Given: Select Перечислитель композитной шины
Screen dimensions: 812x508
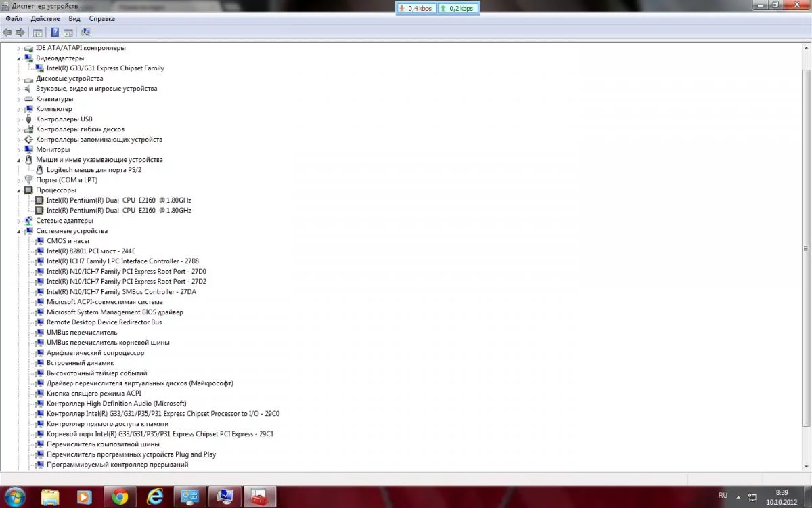Looking at the screenshot, I should coord(103,444).
